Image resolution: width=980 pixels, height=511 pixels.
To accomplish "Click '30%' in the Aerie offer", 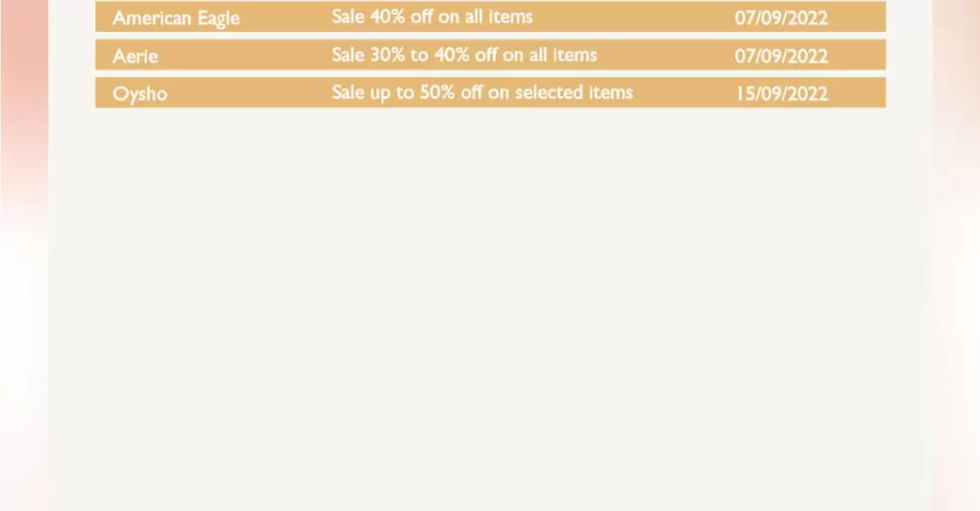I will 388,55.
